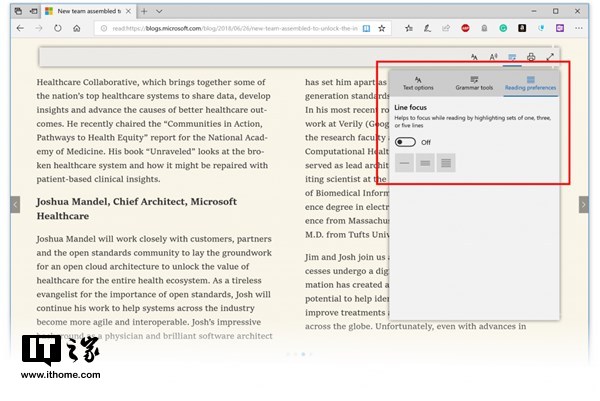Image resolution: width=600 pixels, height=401 pixels.
Task: Open the tabs you've set aside
Action: [18, 11]
